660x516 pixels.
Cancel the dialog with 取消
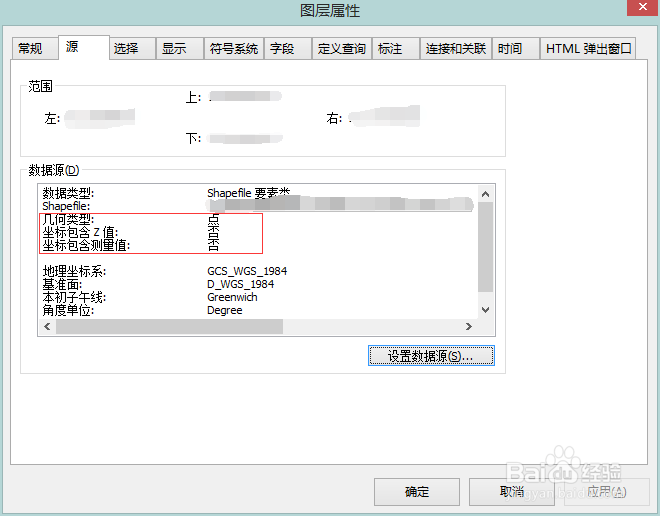click(x=511, y=491)
